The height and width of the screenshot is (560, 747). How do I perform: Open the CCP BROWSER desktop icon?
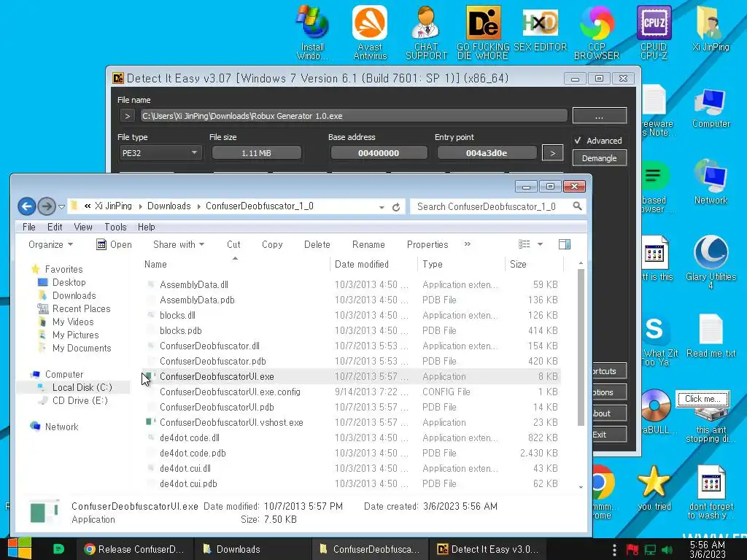click(x=597, y=32)
